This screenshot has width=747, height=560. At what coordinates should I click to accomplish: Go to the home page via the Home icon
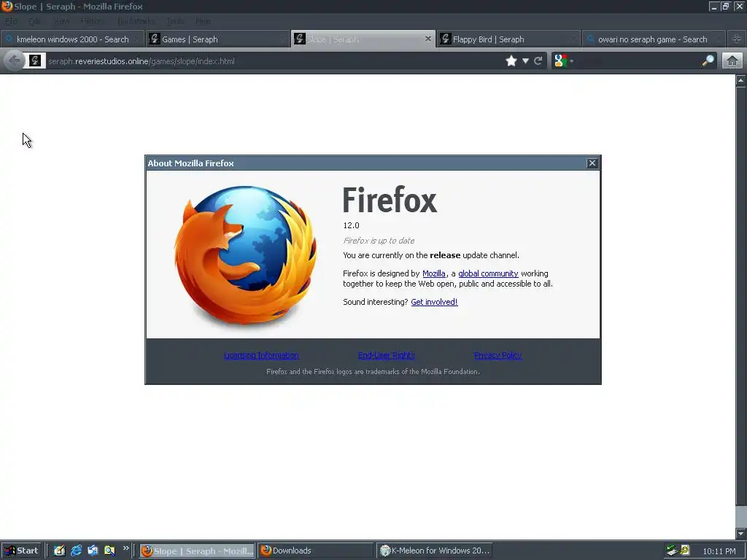coord(732,61)
